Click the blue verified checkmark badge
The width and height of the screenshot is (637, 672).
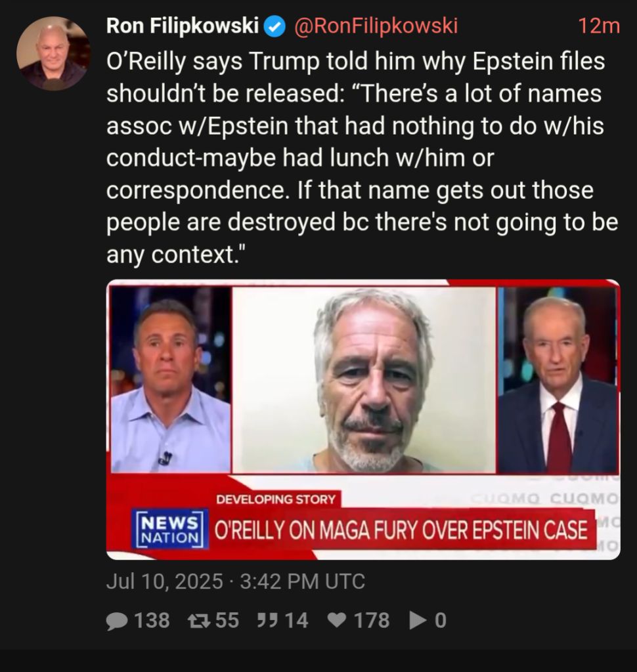275,26
